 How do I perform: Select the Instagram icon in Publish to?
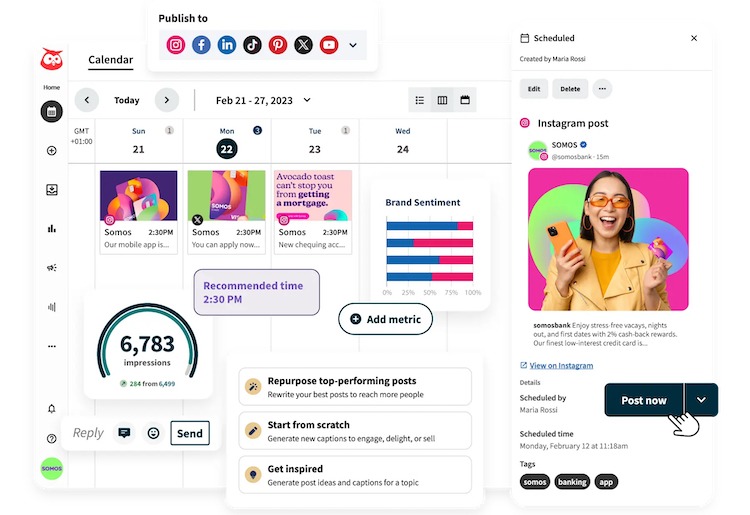tap(176, 45)
